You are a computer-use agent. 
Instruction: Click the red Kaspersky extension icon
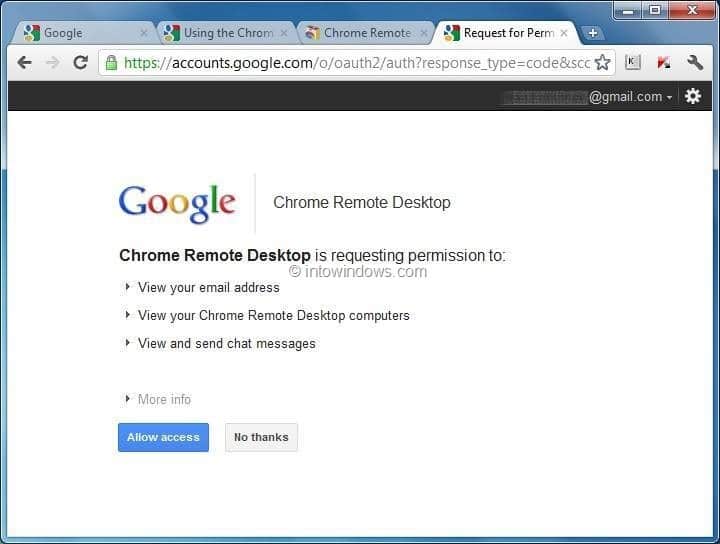click(664, 62)
